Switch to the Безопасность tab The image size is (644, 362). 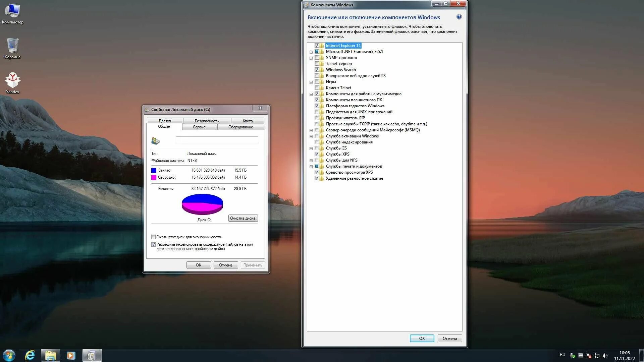click(x=207, y=121)
